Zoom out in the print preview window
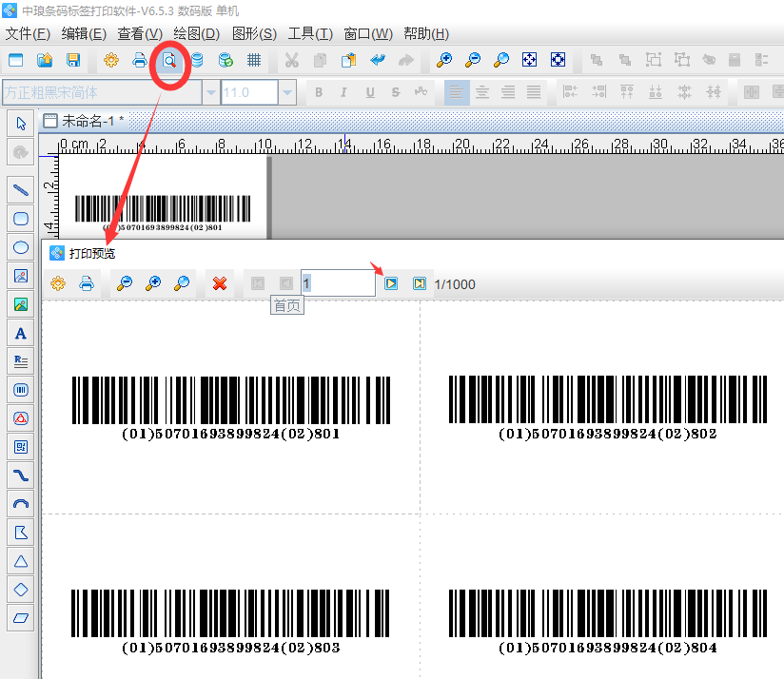 pyautogui.click(x=124, y=283)
